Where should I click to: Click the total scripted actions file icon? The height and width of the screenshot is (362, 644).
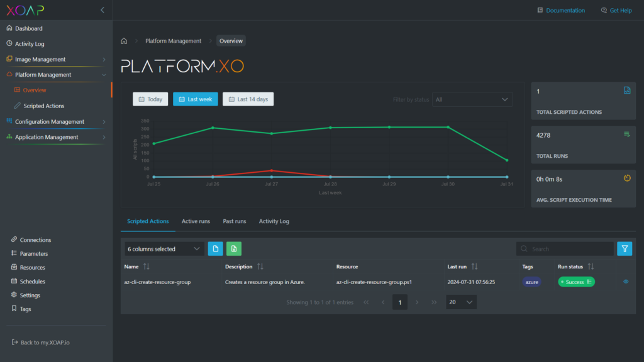click(627, 90)
